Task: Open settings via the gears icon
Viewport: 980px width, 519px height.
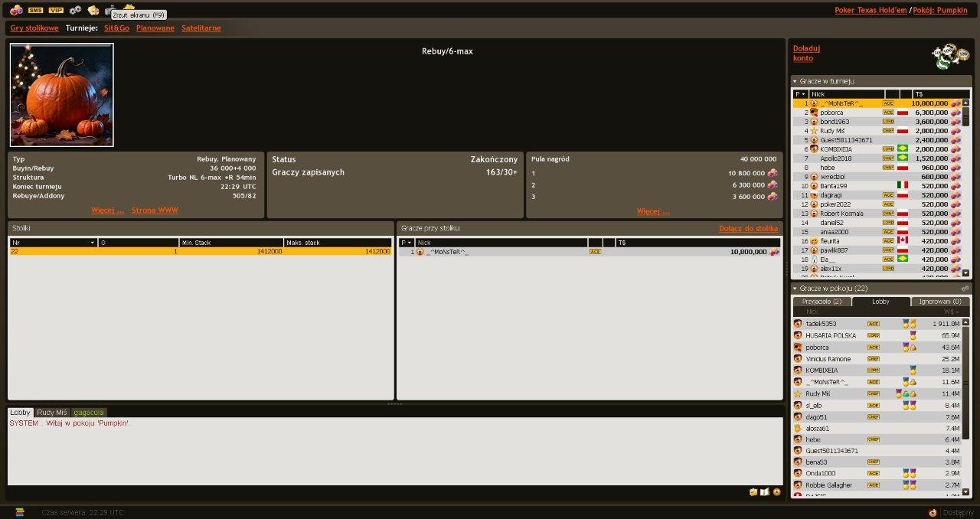Action: 75,10
